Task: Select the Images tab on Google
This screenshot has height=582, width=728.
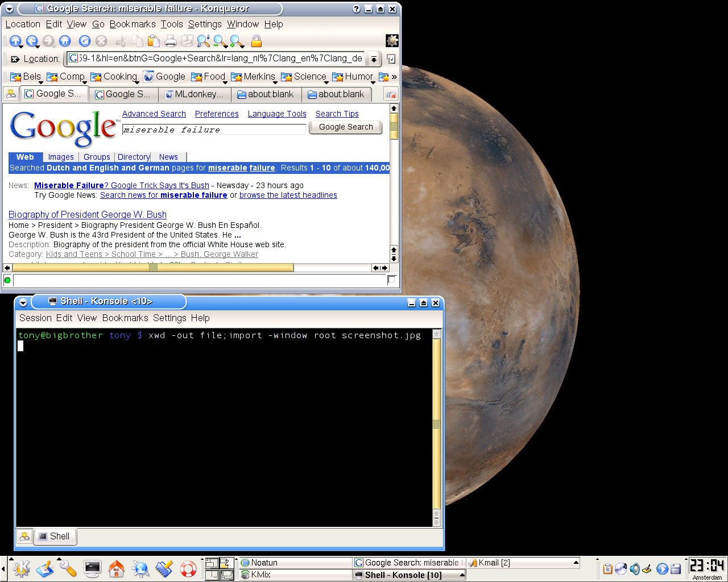Action: point(61,157)
